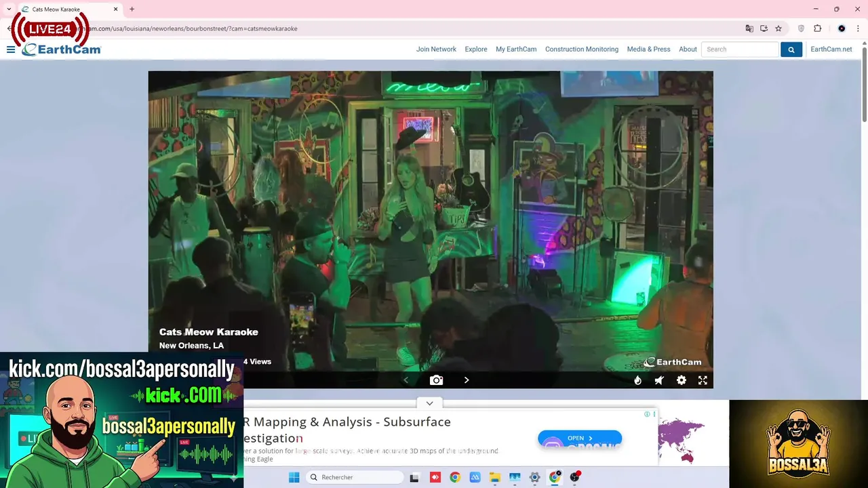Screen dimensions: 868x488
Task: Collapse the ad banner with chevron
Action: pos(429,403)
